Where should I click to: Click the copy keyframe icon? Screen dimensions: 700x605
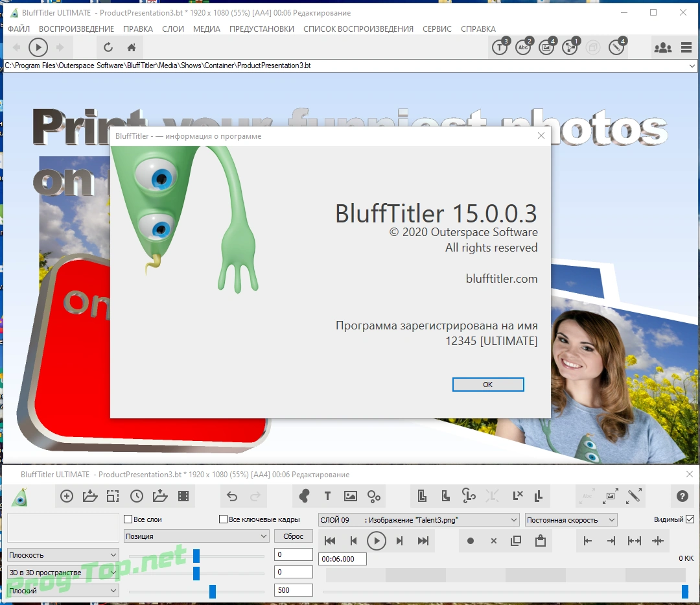coord(516,541)
